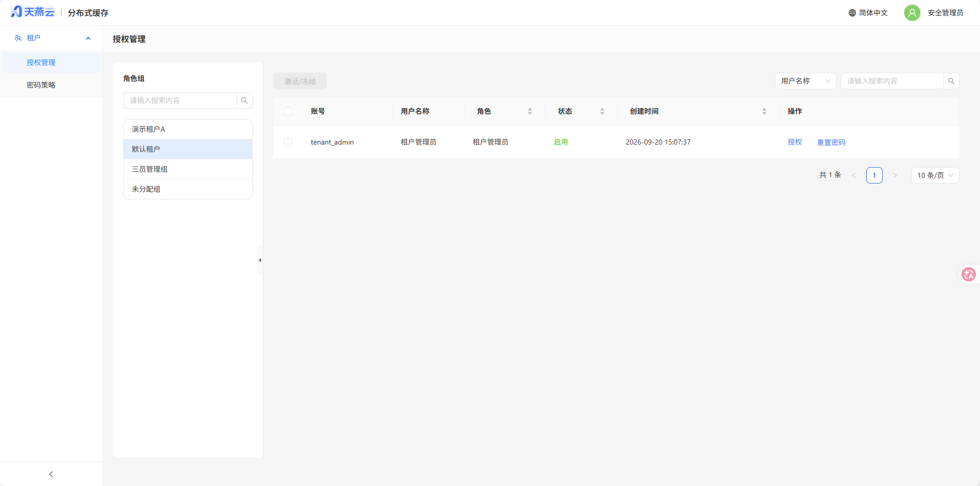Screen dimensions: 980x486
Task: Click the 启用 status text
Action: pyautogui.click(x=561, y=142)
